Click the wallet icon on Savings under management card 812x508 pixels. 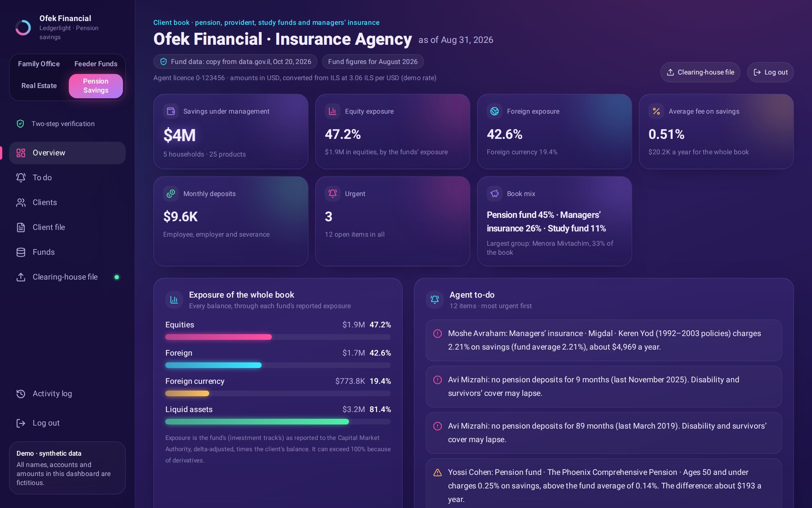point(171,111)
